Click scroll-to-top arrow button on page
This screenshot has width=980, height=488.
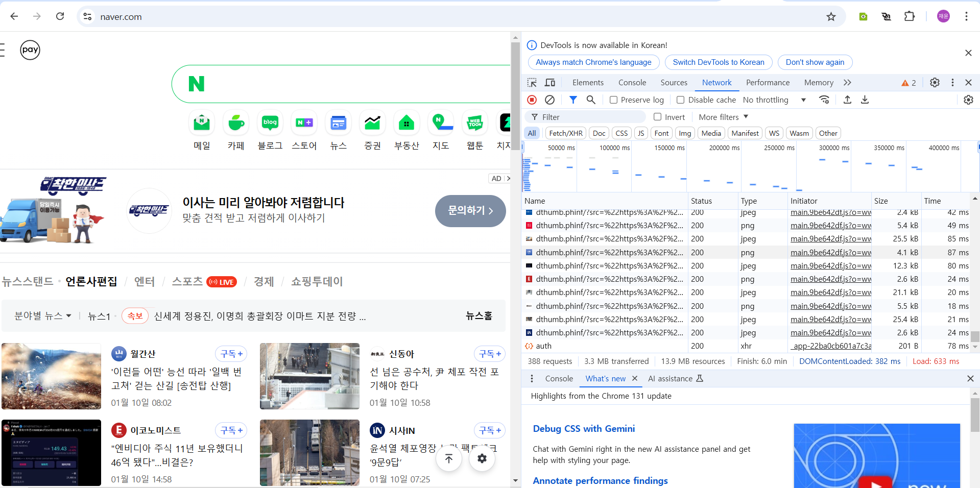click(x=449, y=458)
